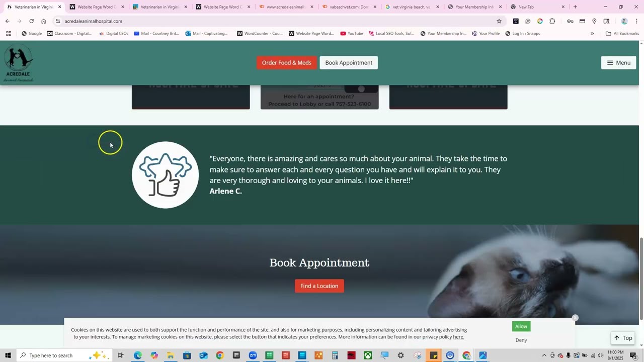Go back in browser history

7,21
